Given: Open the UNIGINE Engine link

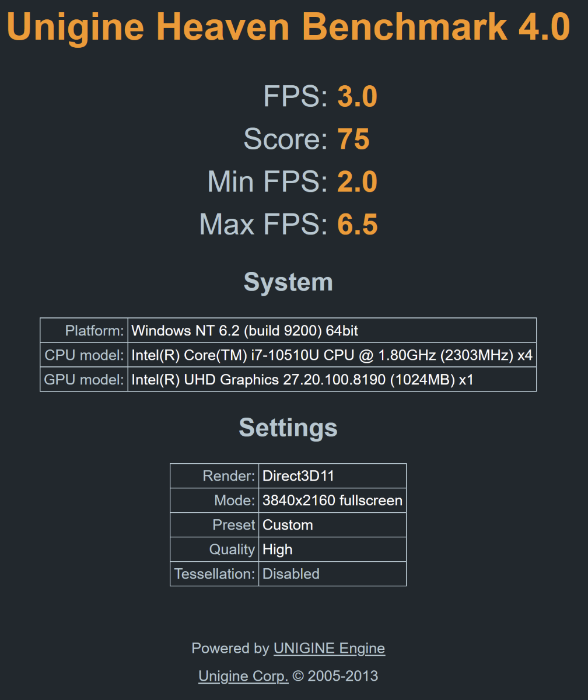Looking at the screenshot, I should coord(329,648).
